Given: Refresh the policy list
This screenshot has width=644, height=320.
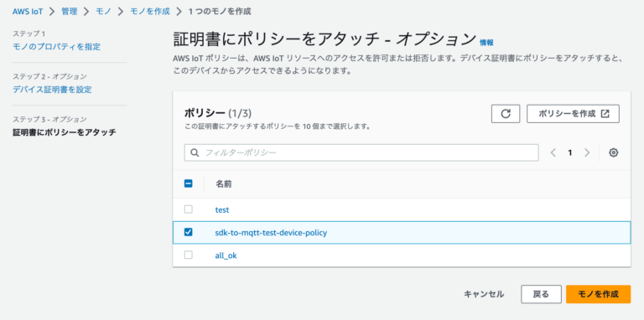Looking at the screenshot, I should pos(506,114).
